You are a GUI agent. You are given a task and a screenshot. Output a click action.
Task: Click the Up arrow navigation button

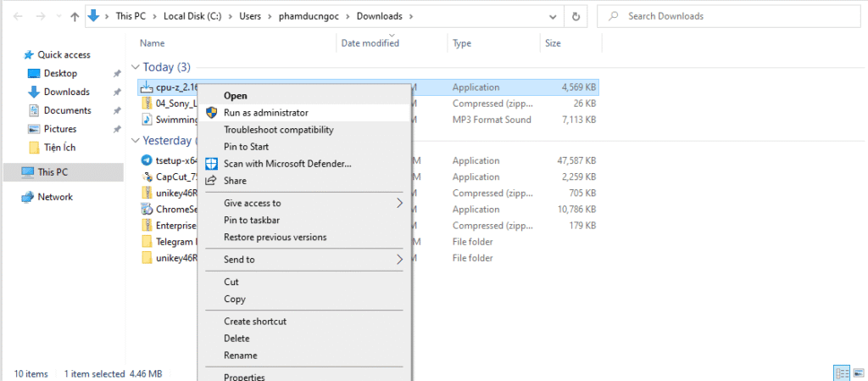tap(75, 16)
